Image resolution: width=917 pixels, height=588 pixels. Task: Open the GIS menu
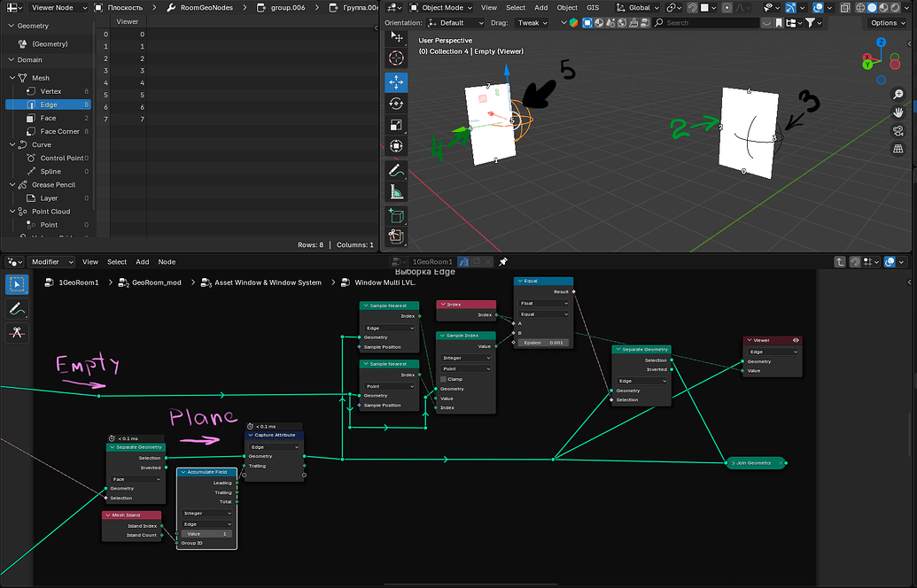click(593, 8)
